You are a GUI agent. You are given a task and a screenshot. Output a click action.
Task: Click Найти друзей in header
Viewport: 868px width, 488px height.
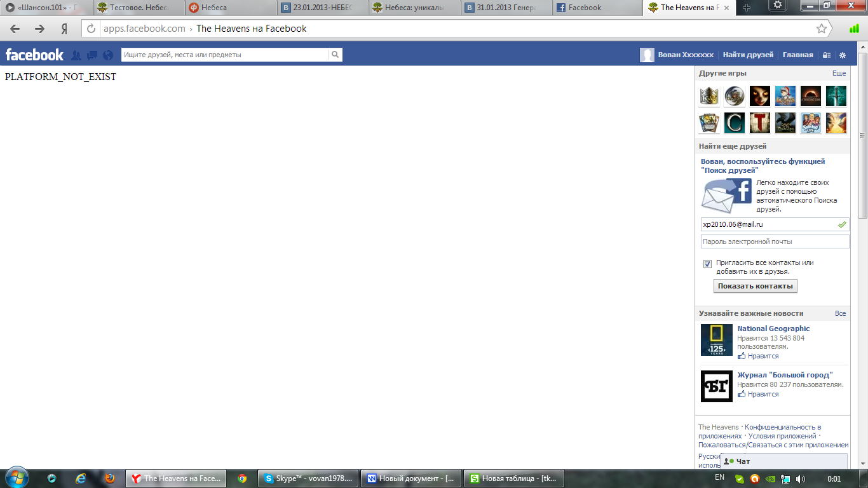point(748,55)
